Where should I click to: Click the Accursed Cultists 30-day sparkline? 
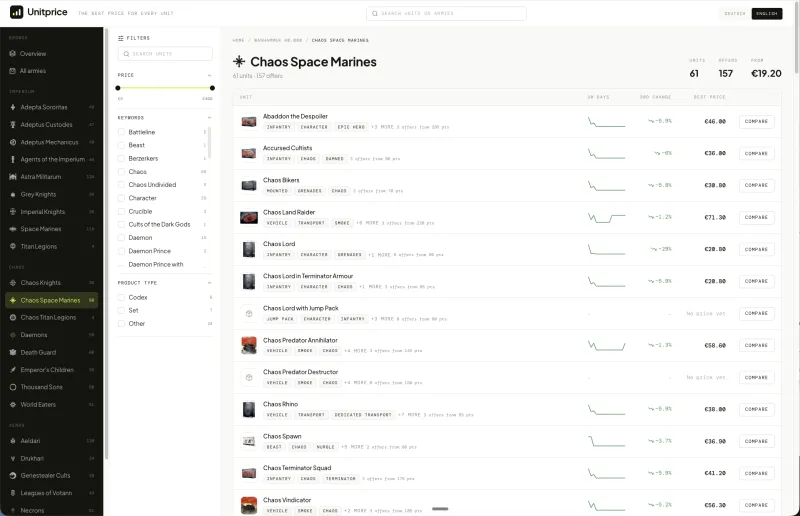click(606, 154)
